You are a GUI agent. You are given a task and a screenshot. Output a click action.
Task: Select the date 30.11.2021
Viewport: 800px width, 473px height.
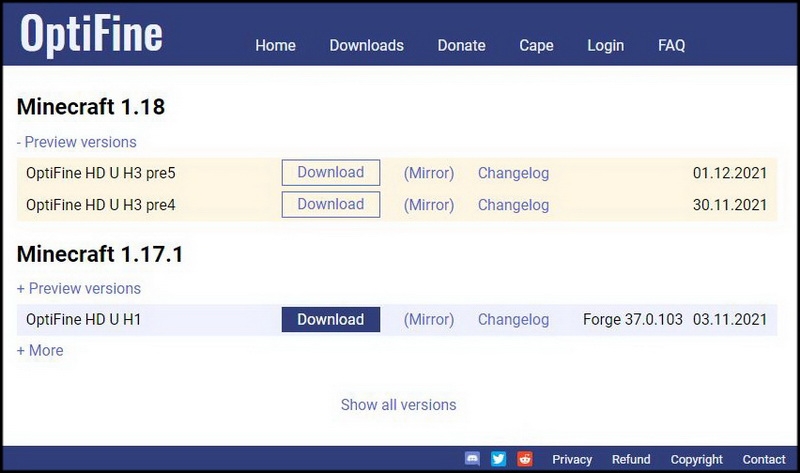pos(730,205)
